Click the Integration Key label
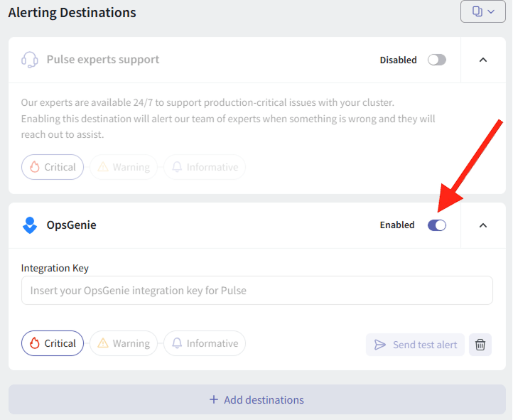This screenshot has height=420, width=513. 55,268
